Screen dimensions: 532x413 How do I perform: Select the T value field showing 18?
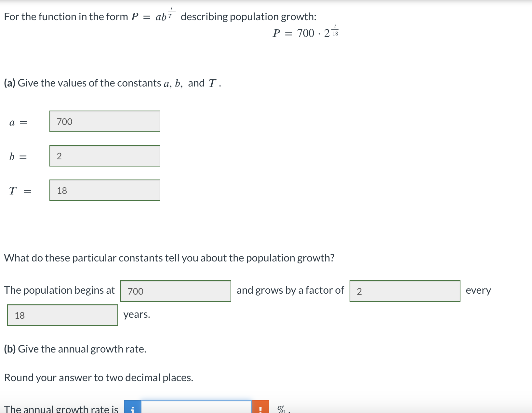point(105,191)
